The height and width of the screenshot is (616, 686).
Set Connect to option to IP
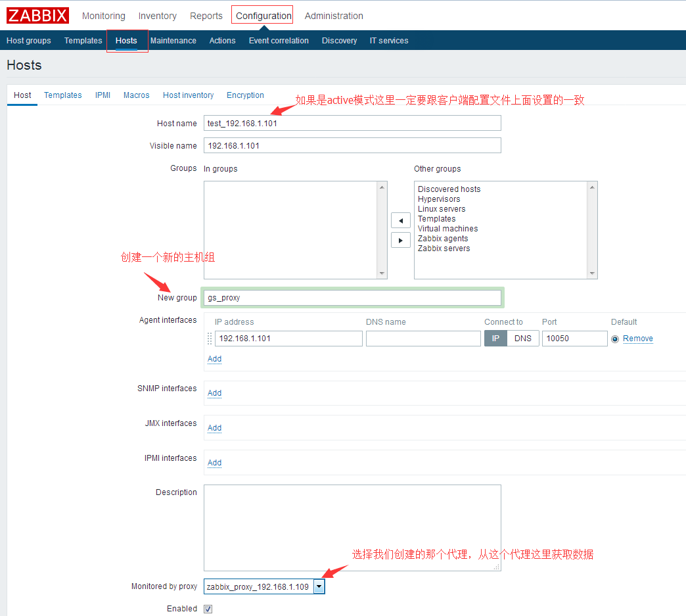tap(495, 339)
